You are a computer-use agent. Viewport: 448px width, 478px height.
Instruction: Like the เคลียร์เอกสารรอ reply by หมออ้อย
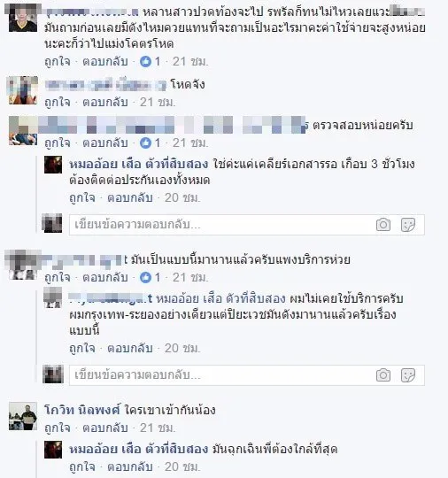82,198
